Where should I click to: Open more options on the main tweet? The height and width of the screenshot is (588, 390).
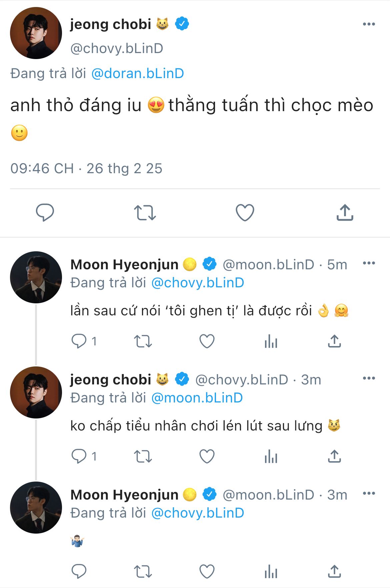pos(369,24)
